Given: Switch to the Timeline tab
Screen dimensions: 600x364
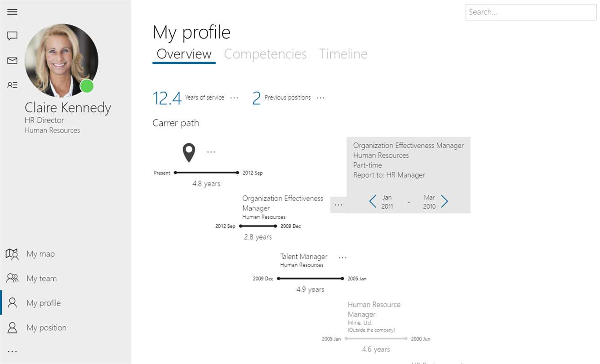Looking at the screenshot, I should (343, 54).
